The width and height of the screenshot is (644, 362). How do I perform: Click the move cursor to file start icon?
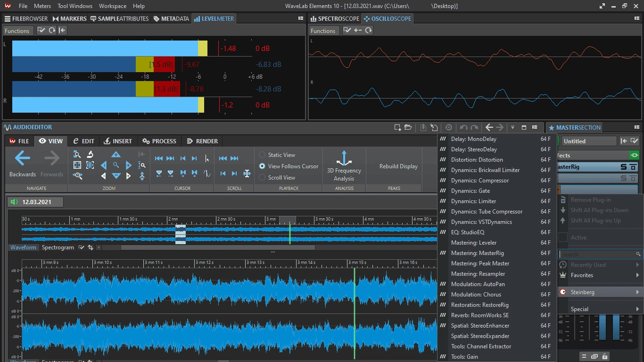[x=159, y=158]
